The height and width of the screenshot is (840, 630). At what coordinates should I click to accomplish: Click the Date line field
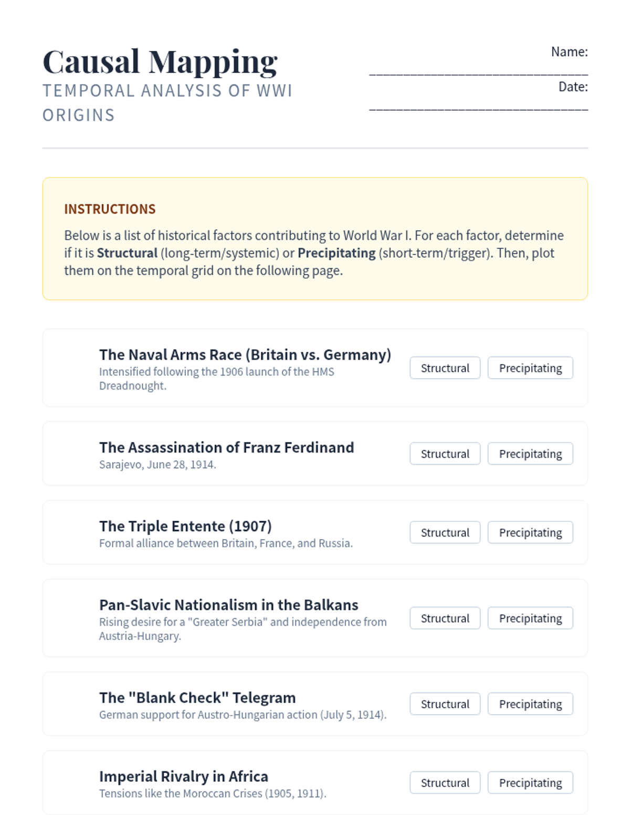(x=478, y=106)
